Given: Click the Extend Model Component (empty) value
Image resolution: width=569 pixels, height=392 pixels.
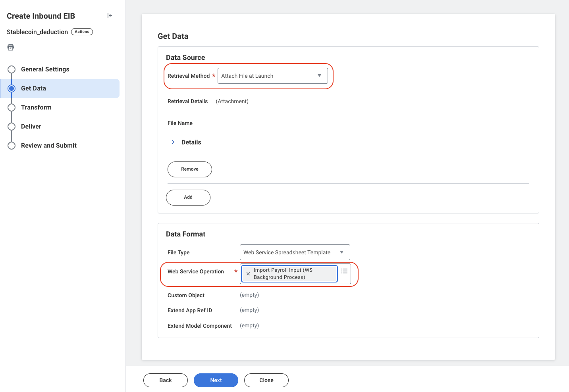Looking at the screenshot, I should [x=249, y=326].
